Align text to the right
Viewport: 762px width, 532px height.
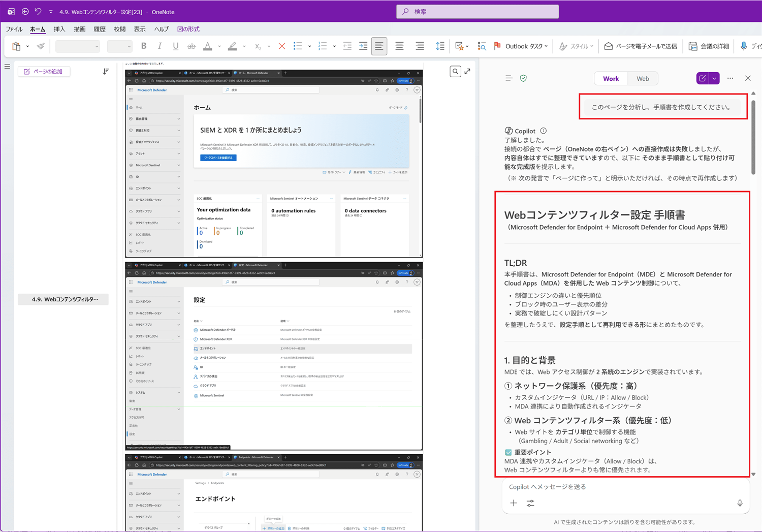coord(420,46)
